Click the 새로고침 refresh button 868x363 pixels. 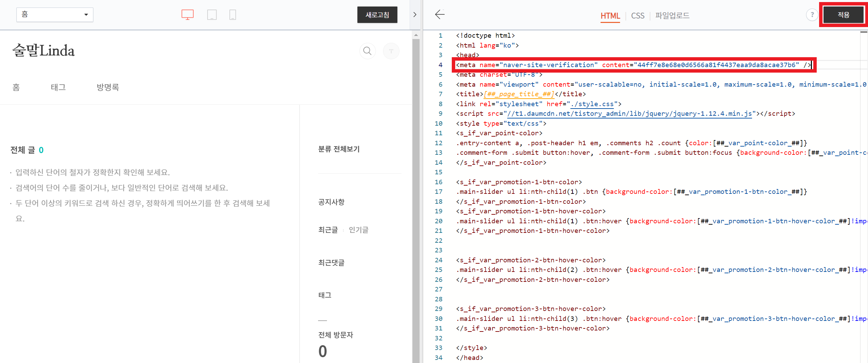point(377,15)
